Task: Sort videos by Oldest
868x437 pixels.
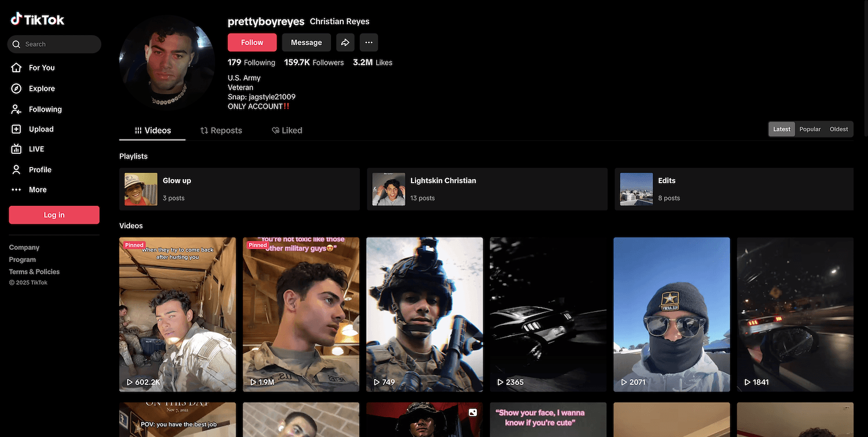Action: tap(838, 129)
